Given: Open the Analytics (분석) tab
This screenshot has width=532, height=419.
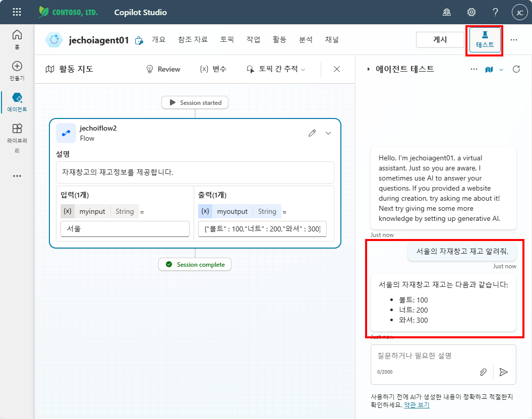Looking at the screenshot, I should click(306, 39).
